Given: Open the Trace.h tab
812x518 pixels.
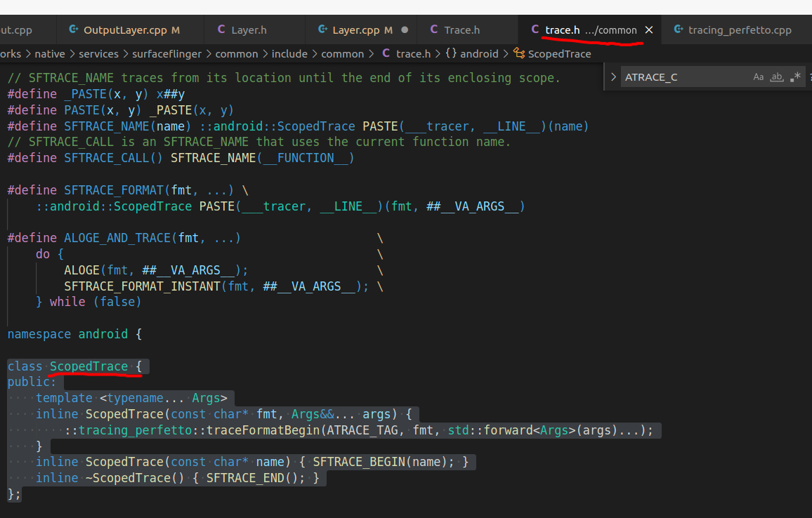Looking at the screenshot, I should [461, 30].
